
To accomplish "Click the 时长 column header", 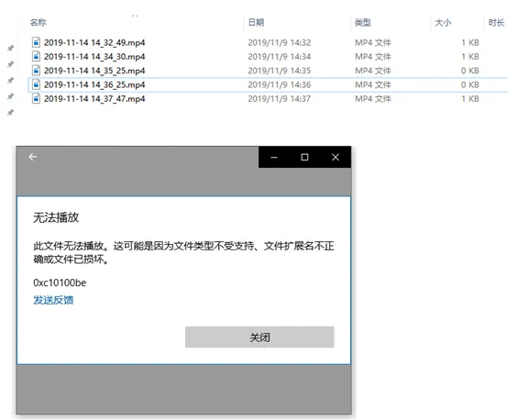I will (496, 22).
